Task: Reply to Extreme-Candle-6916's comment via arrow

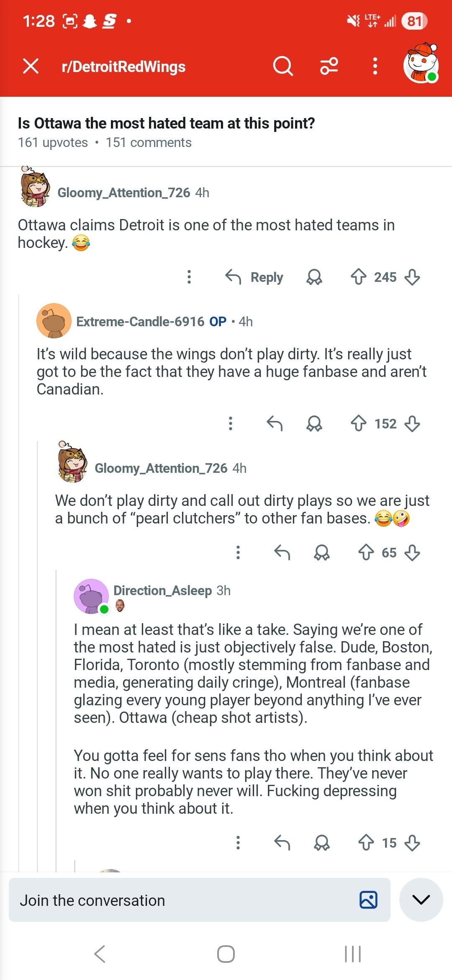Action: pyautogui.click(x=275, y=424)
